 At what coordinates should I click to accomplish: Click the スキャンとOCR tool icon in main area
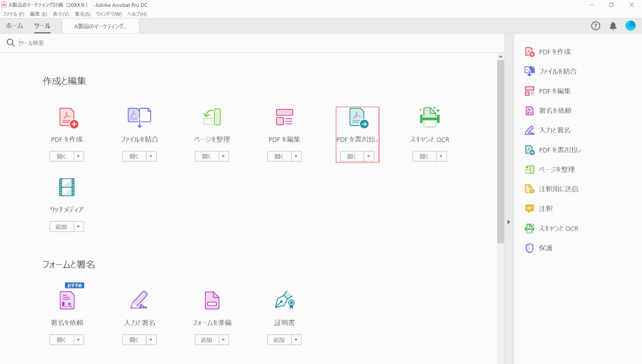(429, 117)
